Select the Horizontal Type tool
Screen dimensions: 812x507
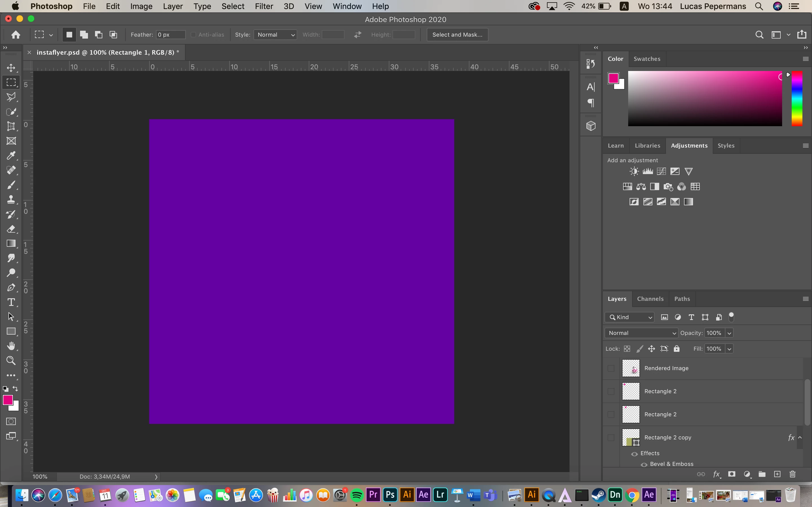pos(11,303)
